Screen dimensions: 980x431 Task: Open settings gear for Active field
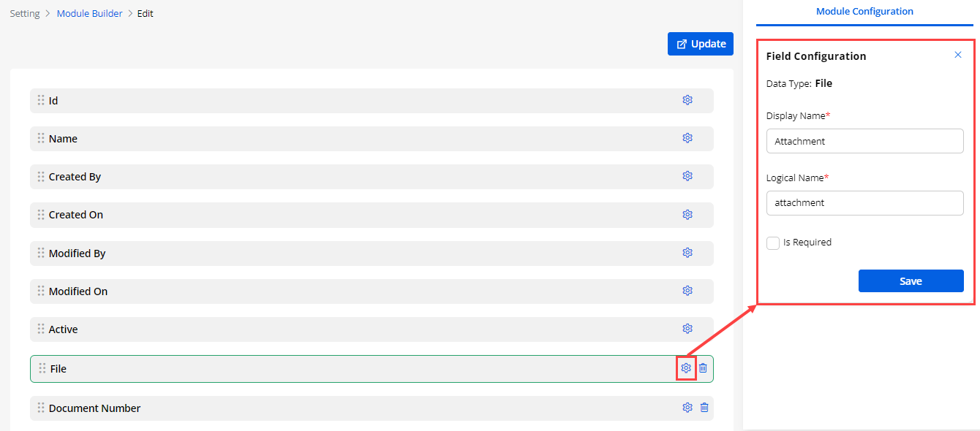pos(687,329)
